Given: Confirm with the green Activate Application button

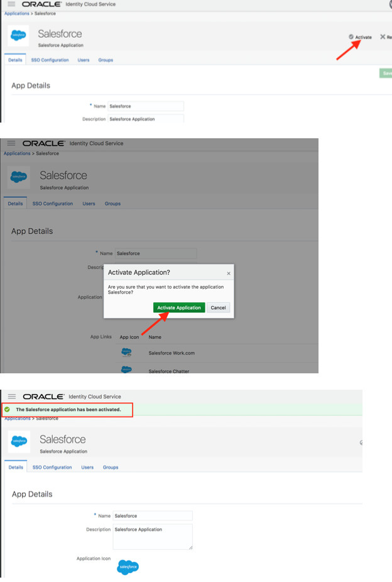Looking at the screenshot, I should (179, 308).
